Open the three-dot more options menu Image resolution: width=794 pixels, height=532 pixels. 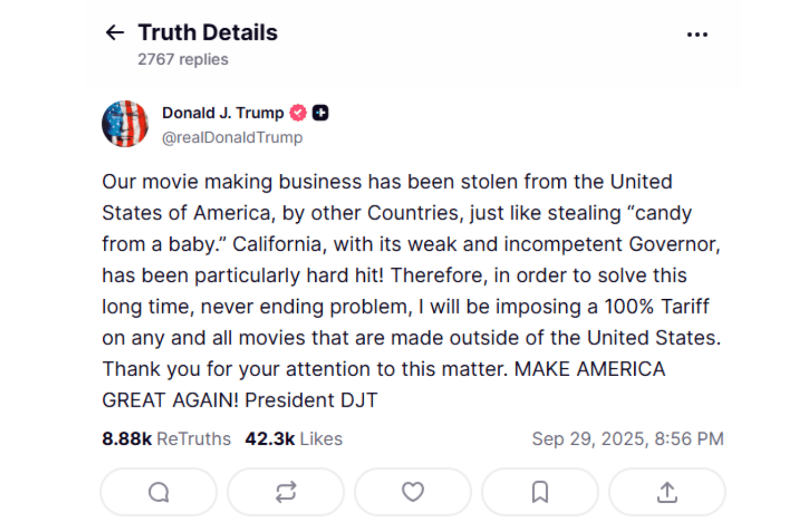point(697,34)
